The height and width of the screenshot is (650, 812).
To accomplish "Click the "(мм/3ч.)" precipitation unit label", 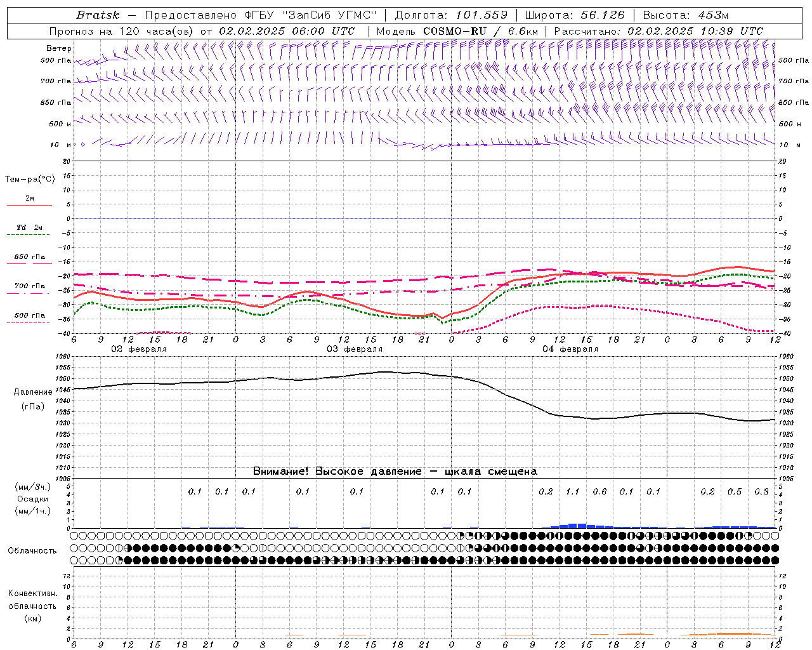I will coord(33,487).
